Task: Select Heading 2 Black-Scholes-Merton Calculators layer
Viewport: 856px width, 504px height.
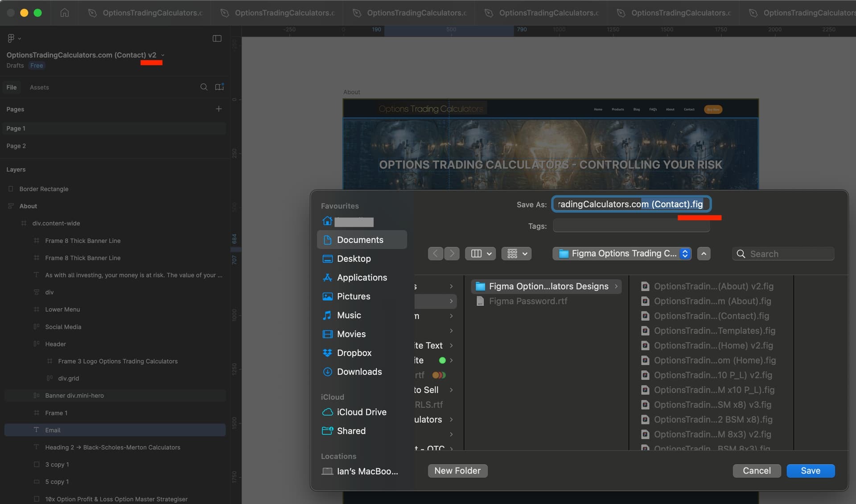Action: pyautogui.click(x=115, y=447)
